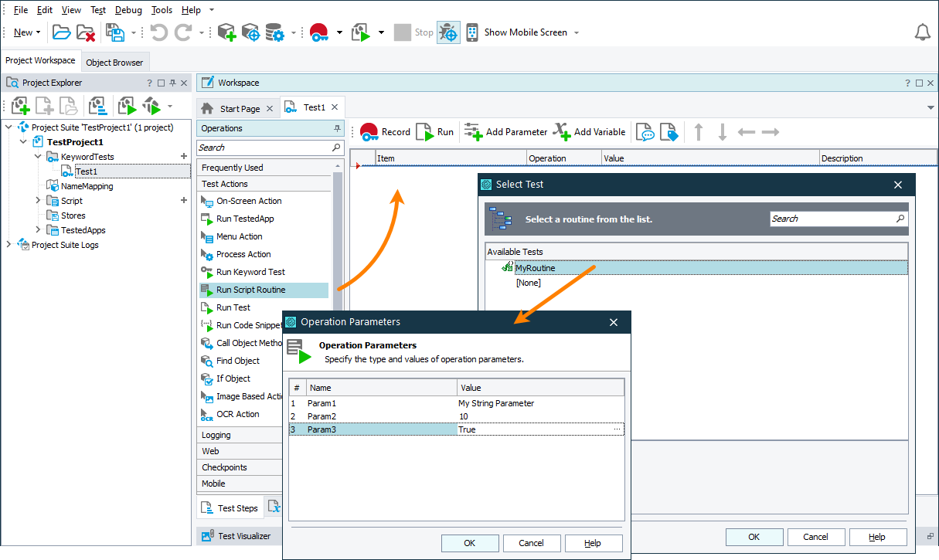The height and width of the screenshot is (560, 939).
Task: Select MyRoutine in Available Tests
Action: (x=535, y=268)
